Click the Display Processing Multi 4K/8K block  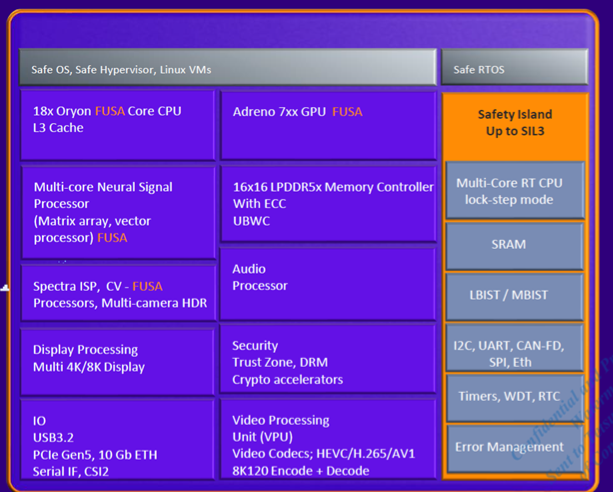[x=118, y=359]
